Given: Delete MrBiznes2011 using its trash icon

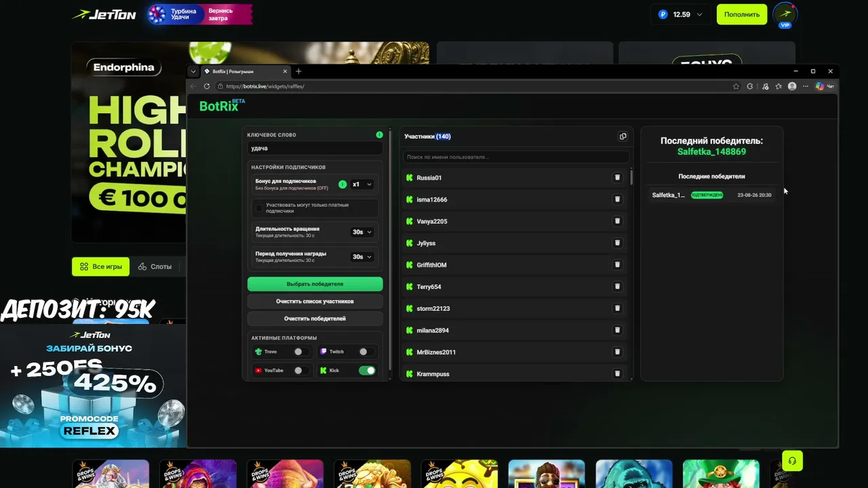Looking at the screenshot, I should click(x=617, y=352).
